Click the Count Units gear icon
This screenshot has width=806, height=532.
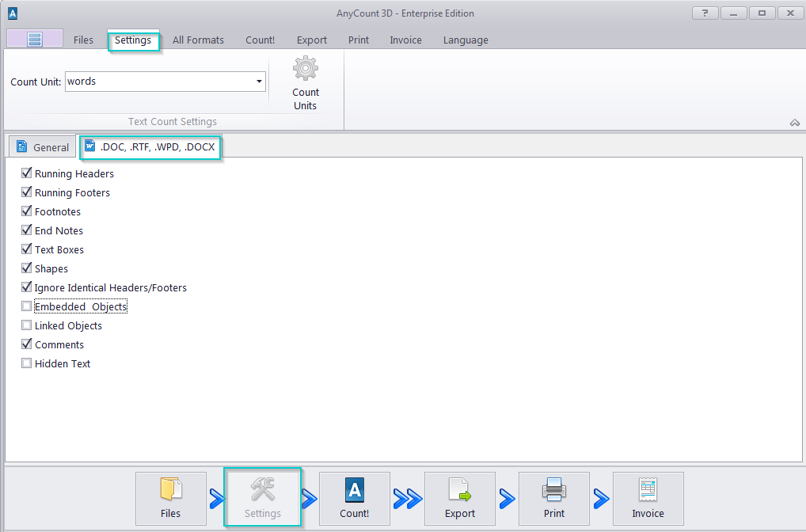click(306, 68)
